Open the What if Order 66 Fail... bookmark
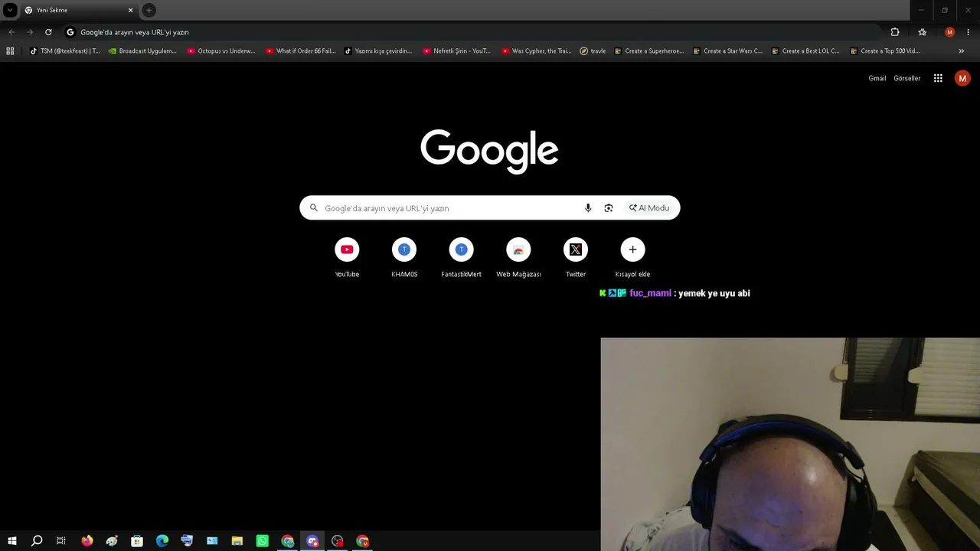The height and width of the screenshot is (551, 980). 300,51
